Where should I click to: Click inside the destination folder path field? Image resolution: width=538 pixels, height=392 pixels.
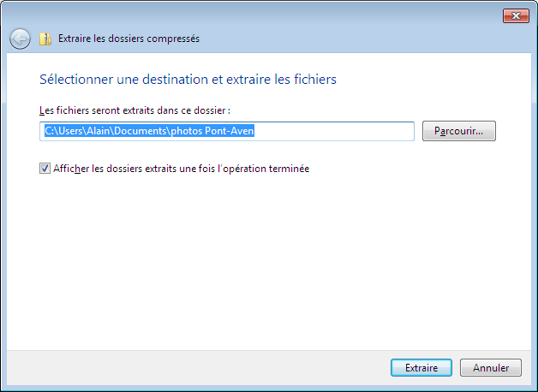[x=227, y=131]
